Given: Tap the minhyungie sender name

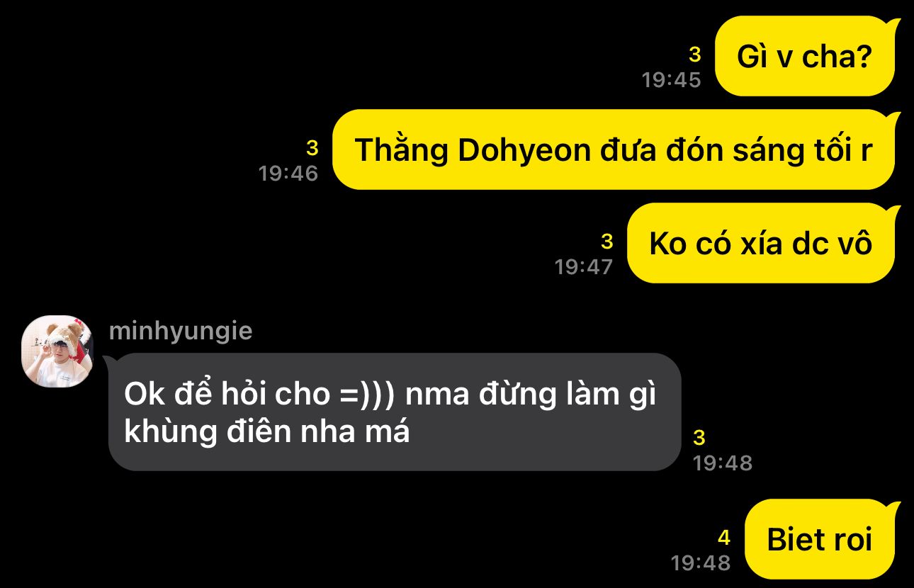Looking at the screenshot, I should [x=181, y=331].
